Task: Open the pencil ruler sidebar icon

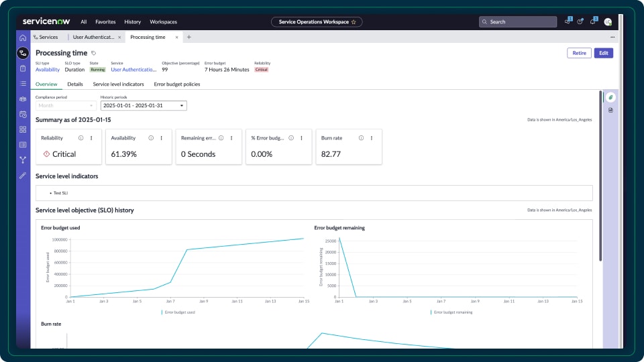Action: [23, 175]
